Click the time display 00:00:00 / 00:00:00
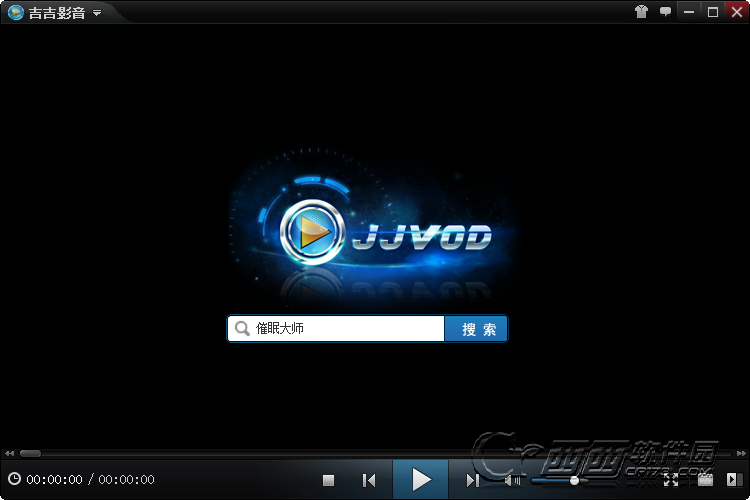750x500 pixels. [90, 479]
